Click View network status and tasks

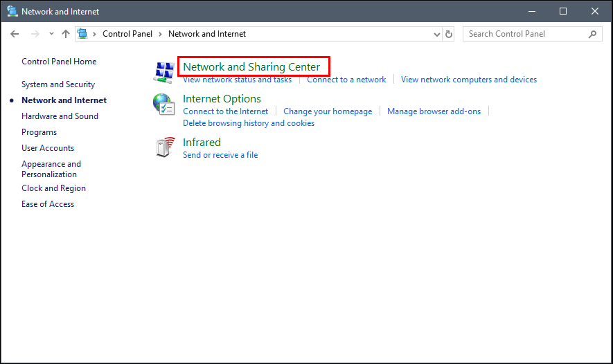[238, 80]
